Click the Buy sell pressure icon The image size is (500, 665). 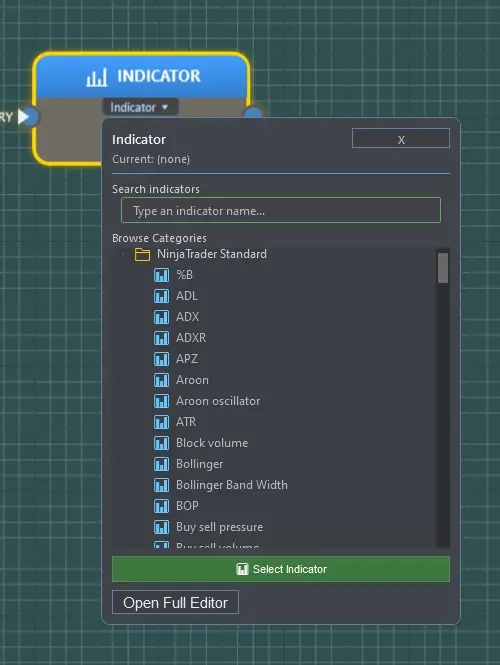161,527
